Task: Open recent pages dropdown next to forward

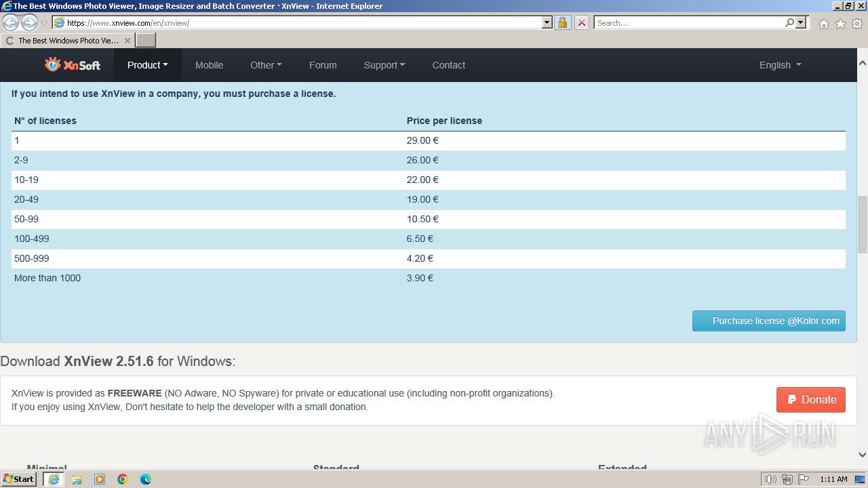Action: pos(44,23)
